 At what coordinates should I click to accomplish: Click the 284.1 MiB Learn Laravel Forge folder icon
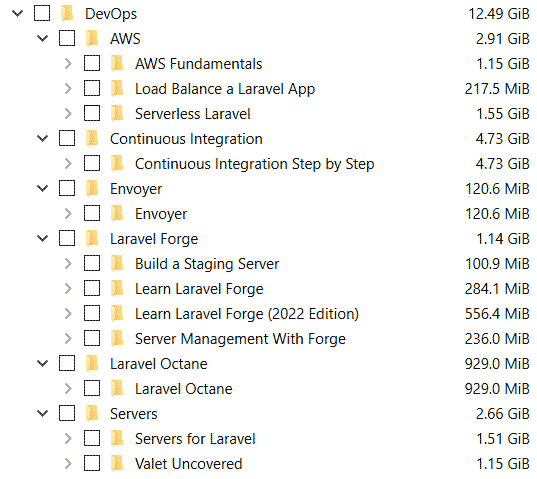tap(117, 289)
